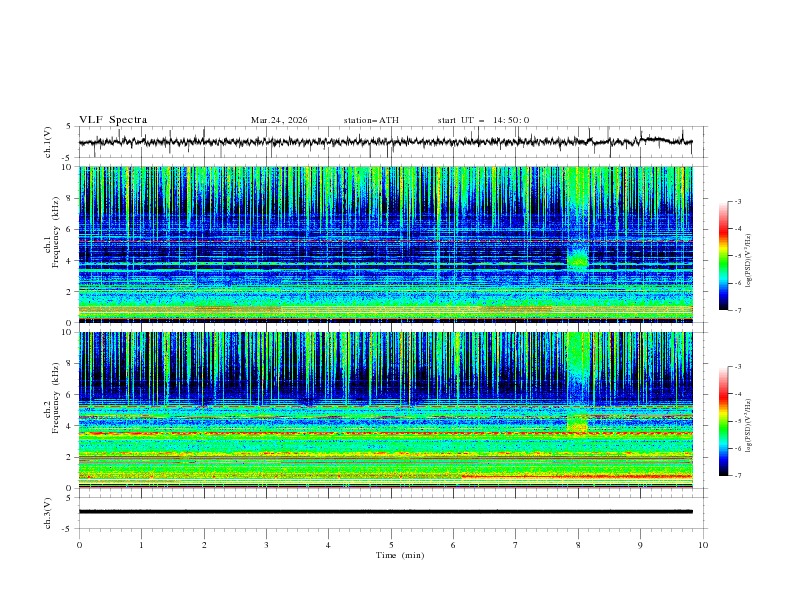Click the ch.1 "Frequency (kHz)" axis label
Viewport: 792px width, 612px height.
click(x=56, y=233)
